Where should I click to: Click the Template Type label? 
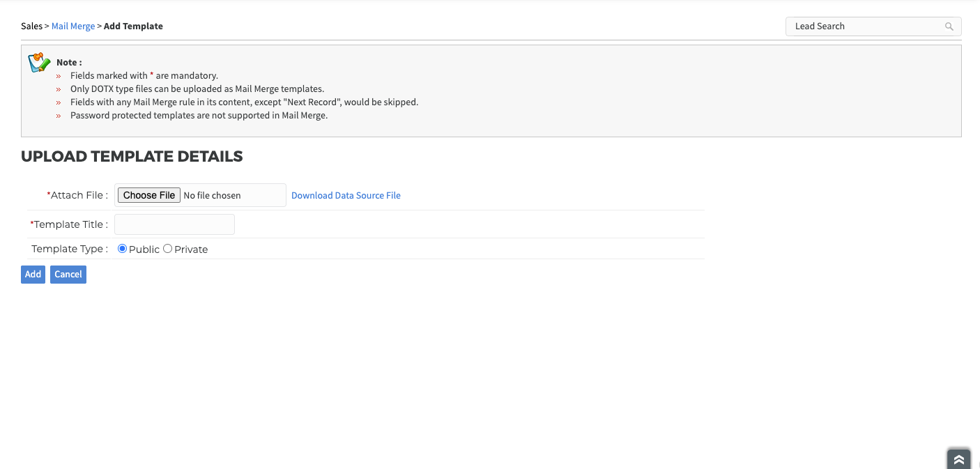69,248
